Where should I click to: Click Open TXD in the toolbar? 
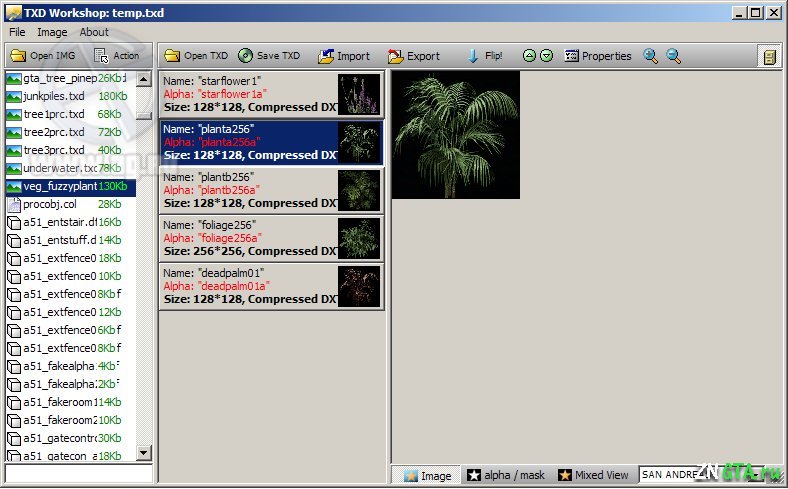[x=196, y=56]
